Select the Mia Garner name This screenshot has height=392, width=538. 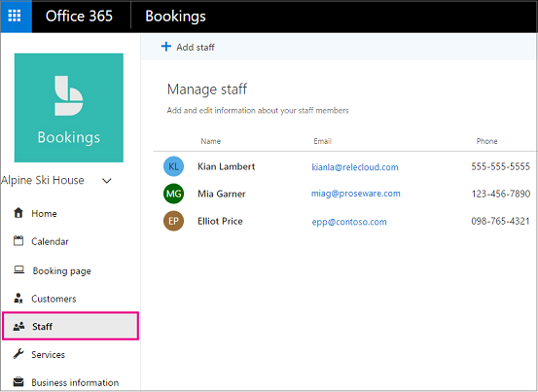[x=222, y=194]
